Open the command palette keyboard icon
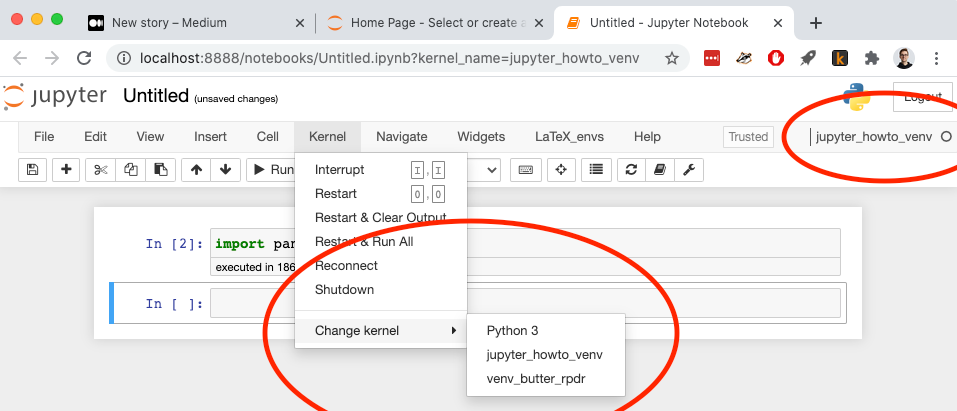The width and height of the screenshot is (957, 411). point(525,170)
